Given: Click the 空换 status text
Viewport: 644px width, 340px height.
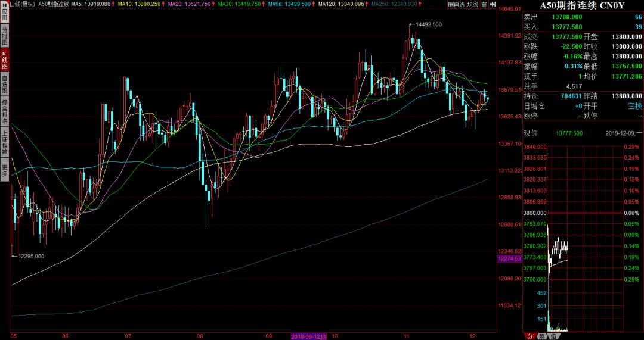Looking at the screenshot, I should 634,106.
